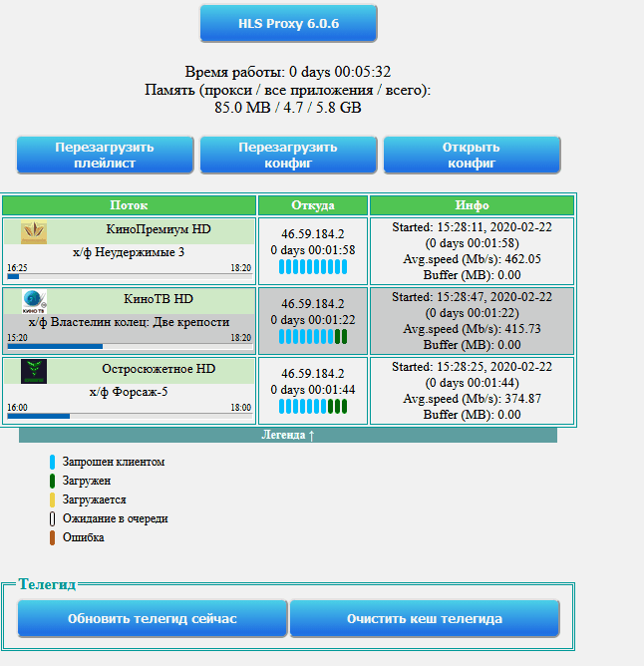Click yellow Загружается legend swatch
The width and height of the screenshot is (644, 666).
point(52,499)
